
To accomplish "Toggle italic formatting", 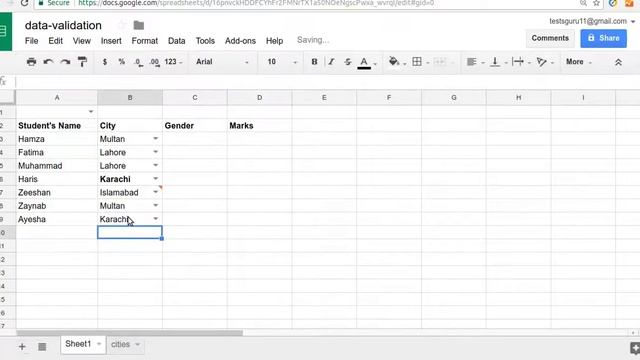I will point(331,62).
